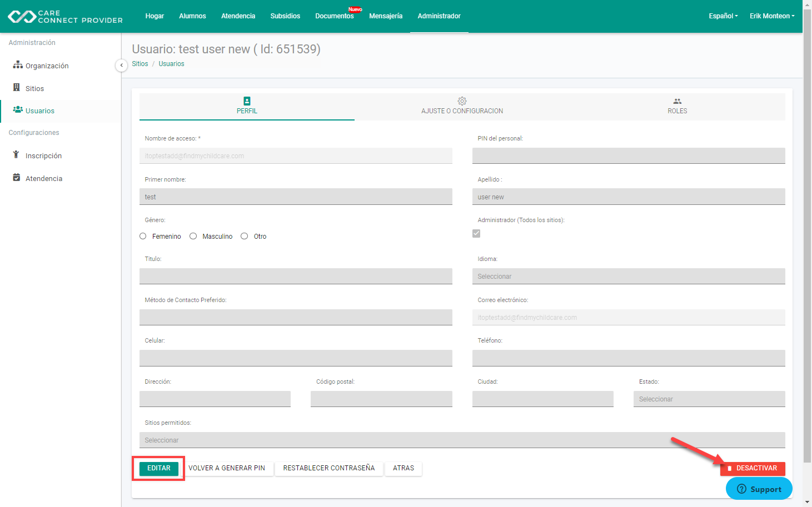Click the trash icon on Desactivar
Screen dimensions: 812x507
coord(730,469)
